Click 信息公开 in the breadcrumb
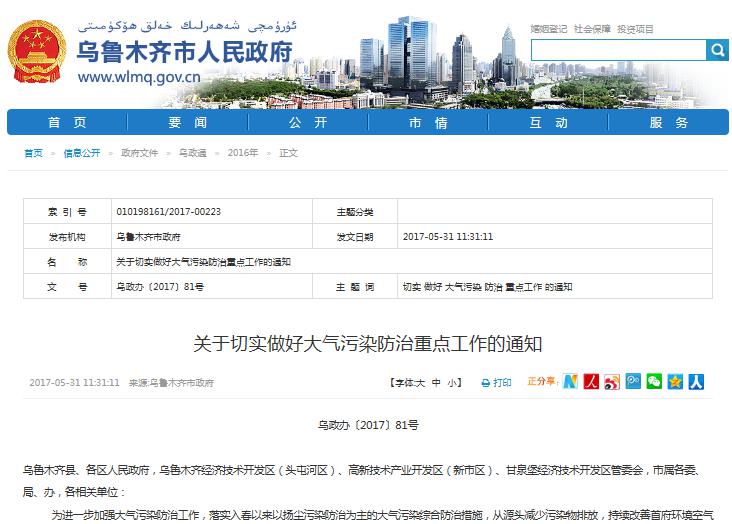732x524 pixels. [x=82, y=153]
